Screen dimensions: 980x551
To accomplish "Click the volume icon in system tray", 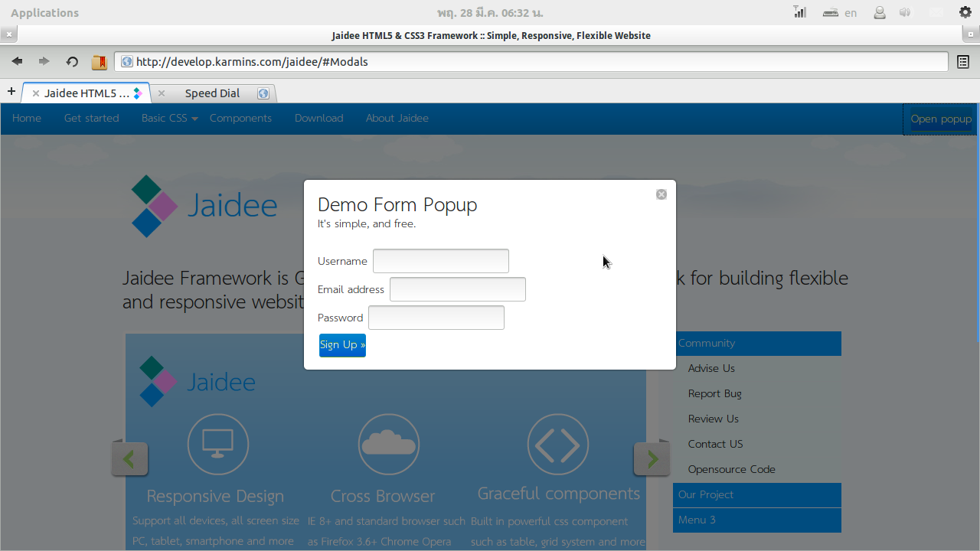I will pos(906,12).
